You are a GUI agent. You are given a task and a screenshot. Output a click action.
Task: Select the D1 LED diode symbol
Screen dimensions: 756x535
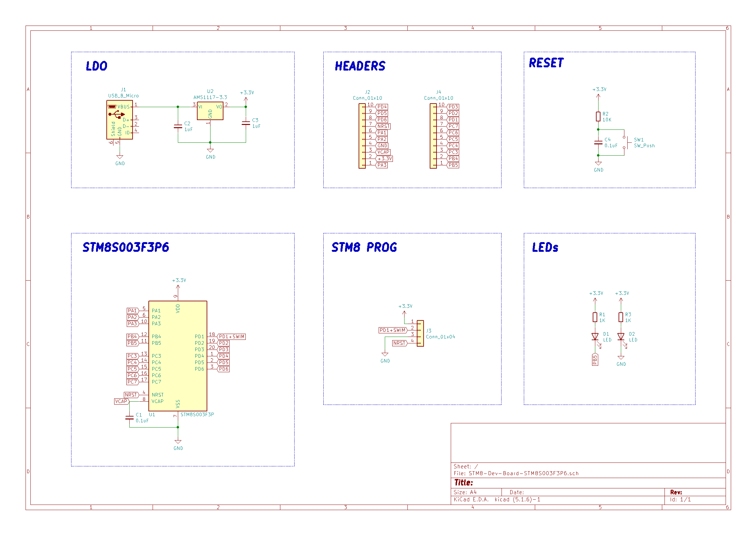tap(596, 338)
